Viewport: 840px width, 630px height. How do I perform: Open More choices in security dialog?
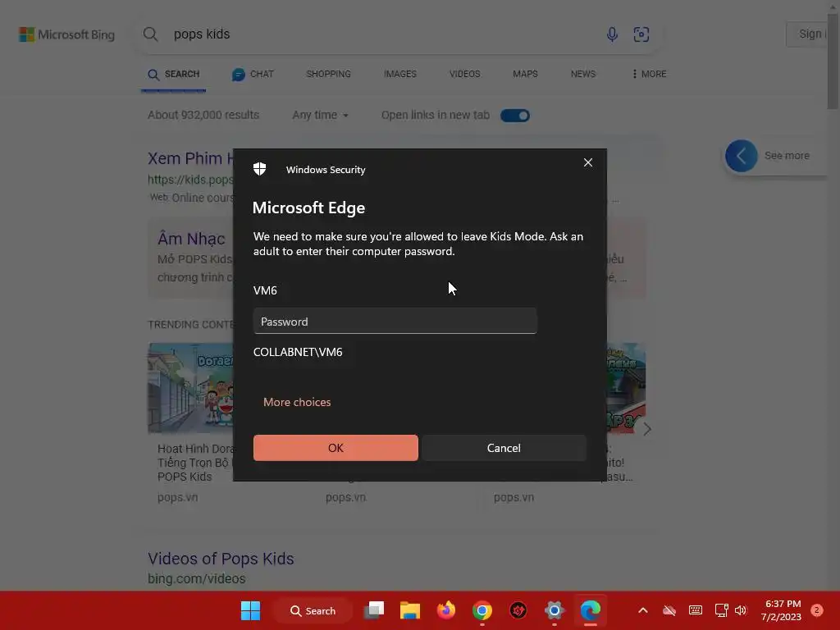tap(297, 402)
